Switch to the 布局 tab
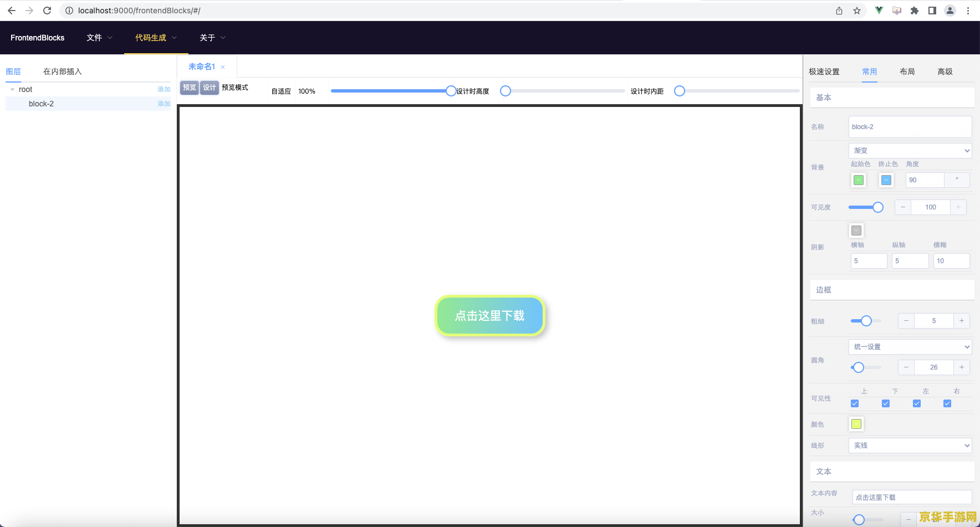 pos(907,71)
